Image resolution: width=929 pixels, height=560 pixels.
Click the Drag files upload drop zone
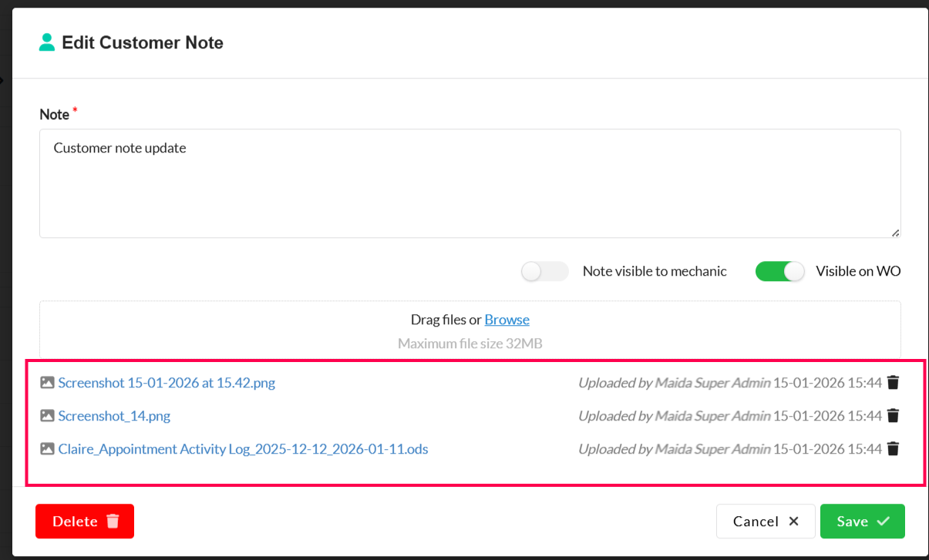[x=470, y=331]
